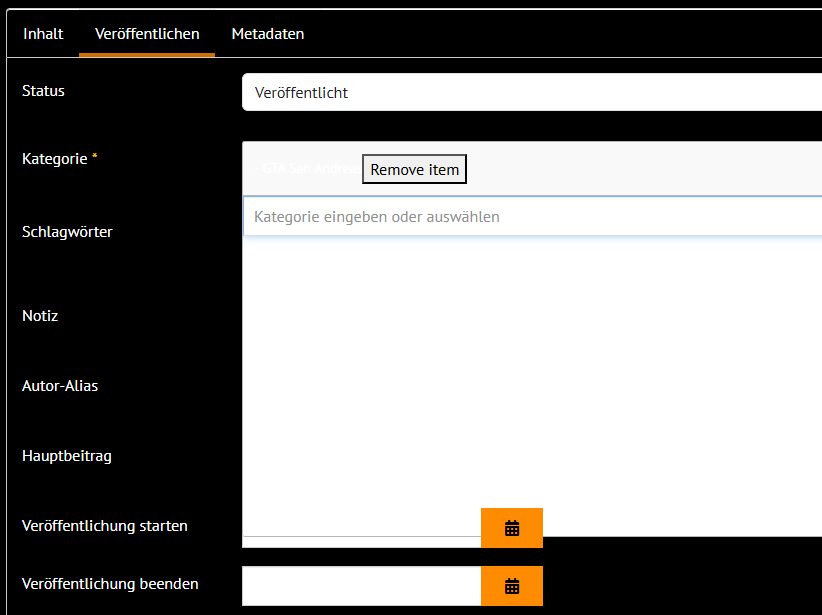Viewport: 822px width, 615px height.
Task: Click the Kategorie label
Action: [55, 159]
